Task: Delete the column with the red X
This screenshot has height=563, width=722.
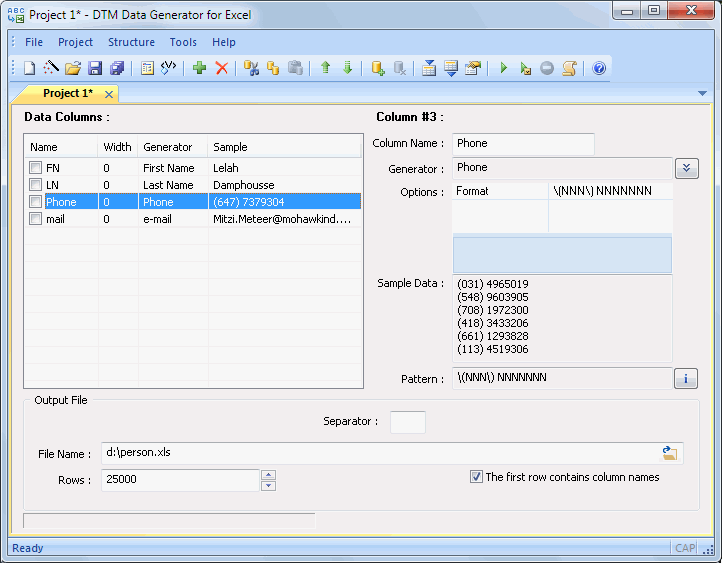Action: tap(222, 68)
